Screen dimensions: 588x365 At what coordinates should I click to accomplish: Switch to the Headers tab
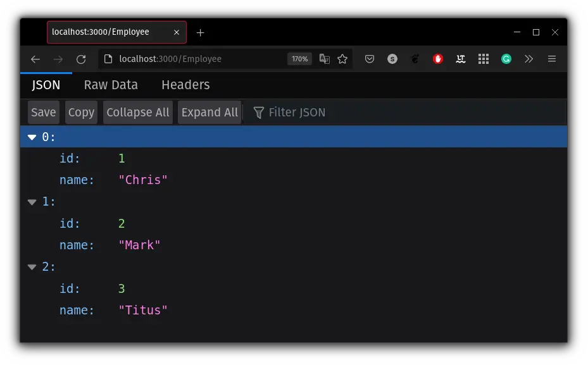[x=185, y=85]
